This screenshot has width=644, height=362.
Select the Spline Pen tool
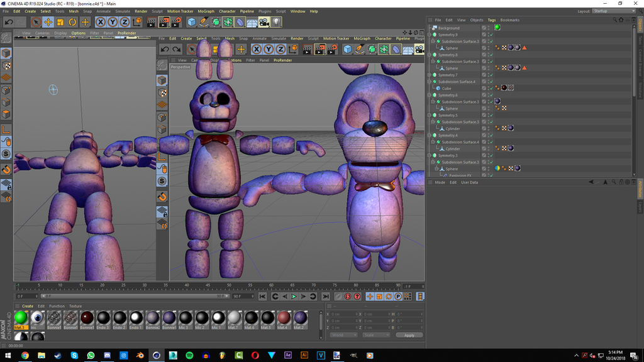[x=204, y=22]
